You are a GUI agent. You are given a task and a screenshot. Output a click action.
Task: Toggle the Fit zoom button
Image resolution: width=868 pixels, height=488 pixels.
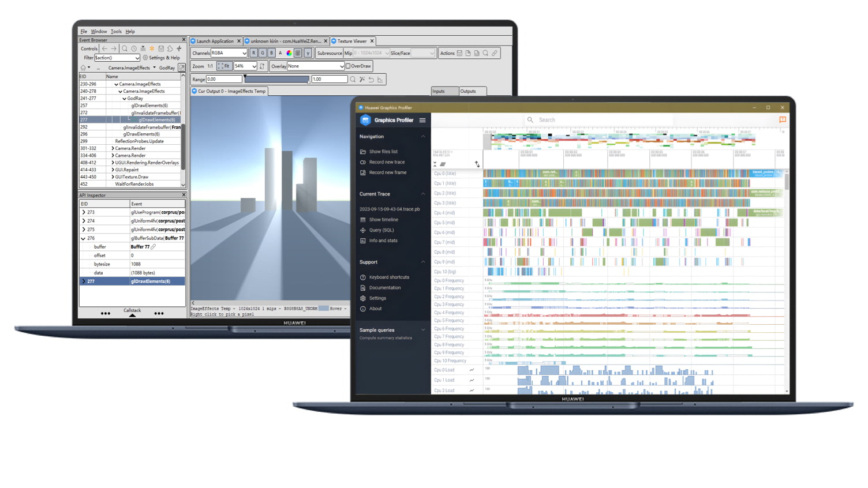pos(224,66)
